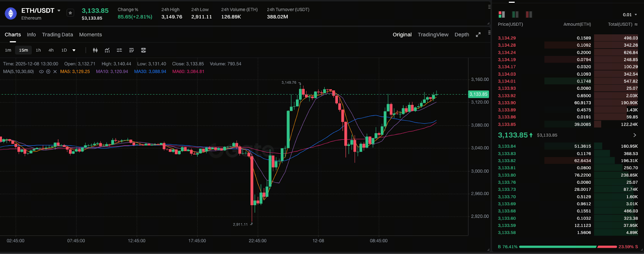Click the drawing tools list icon

pos(132,50)
